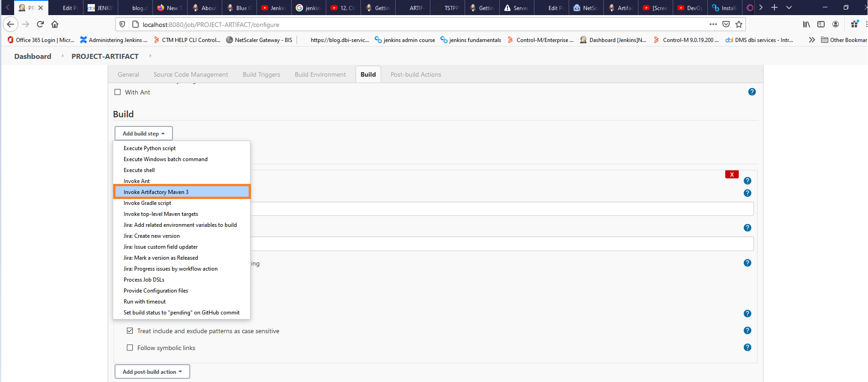The width and height of the screenshot is (868, 382).
Task: Uncheck Treat include and exclude patterns case sensitive
Action: click(130, 330)
